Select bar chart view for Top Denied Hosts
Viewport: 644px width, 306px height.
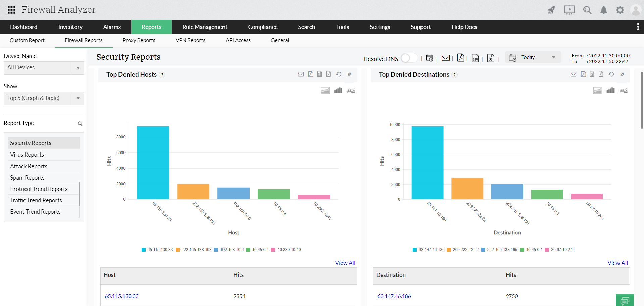(338, 90)
